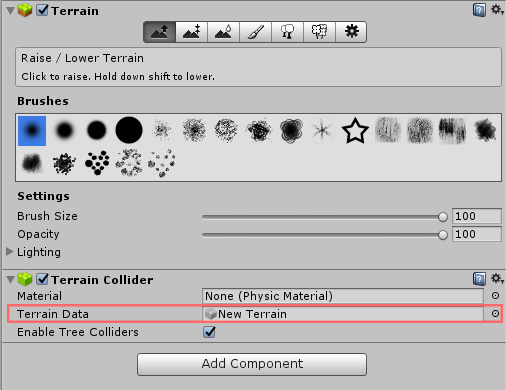Click the Terrain component title
506x390 pixels.
click(x=75, y=11)
